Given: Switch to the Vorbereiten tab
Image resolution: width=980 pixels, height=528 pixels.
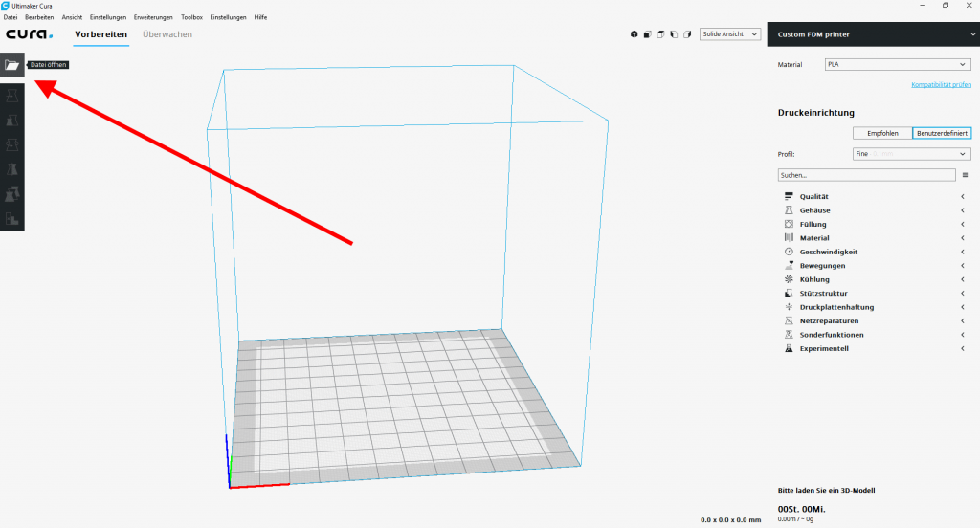Looking at the screenshot, I should [101, 34].
